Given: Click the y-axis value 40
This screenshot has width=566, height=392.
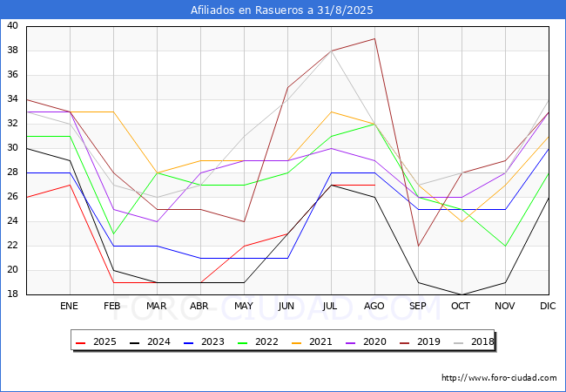Looking at the screenshot, I should [x=13, y=25].
